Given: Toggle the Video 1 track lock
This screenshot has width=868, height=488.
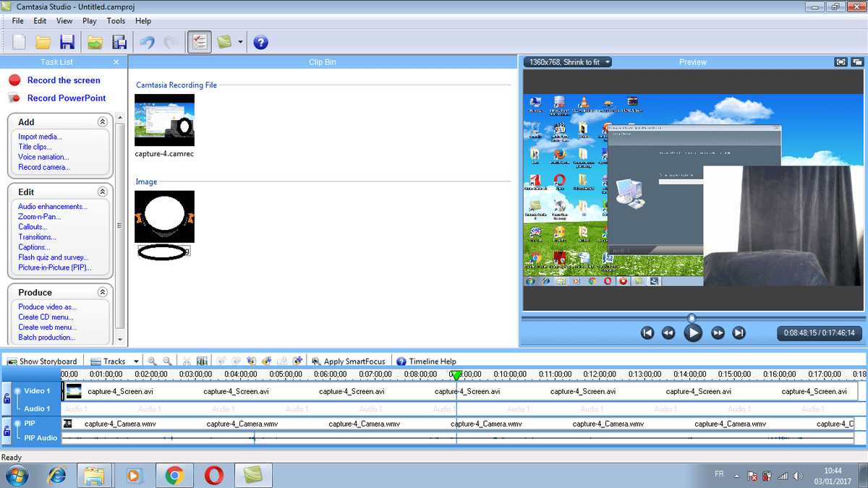Looking at the screenshot, I should (x=7, y=398).
